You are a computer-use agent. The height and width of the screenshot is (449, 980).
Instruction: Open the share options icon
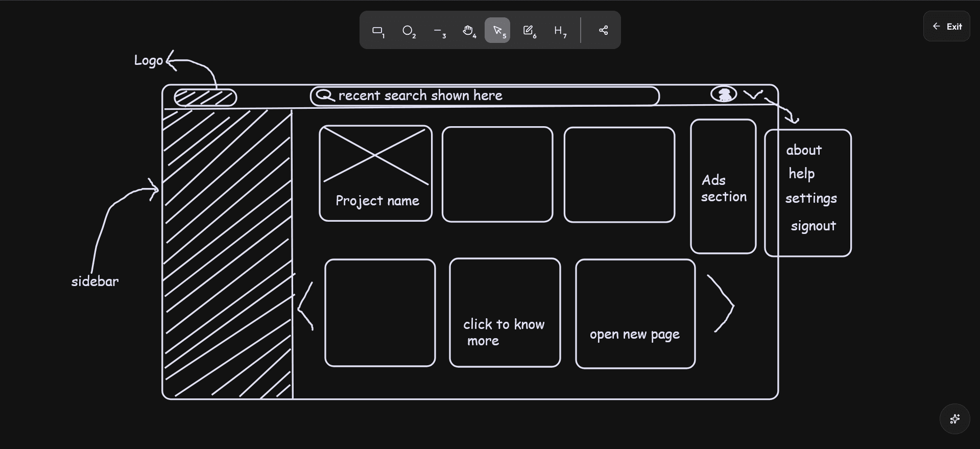pos(603,31)
